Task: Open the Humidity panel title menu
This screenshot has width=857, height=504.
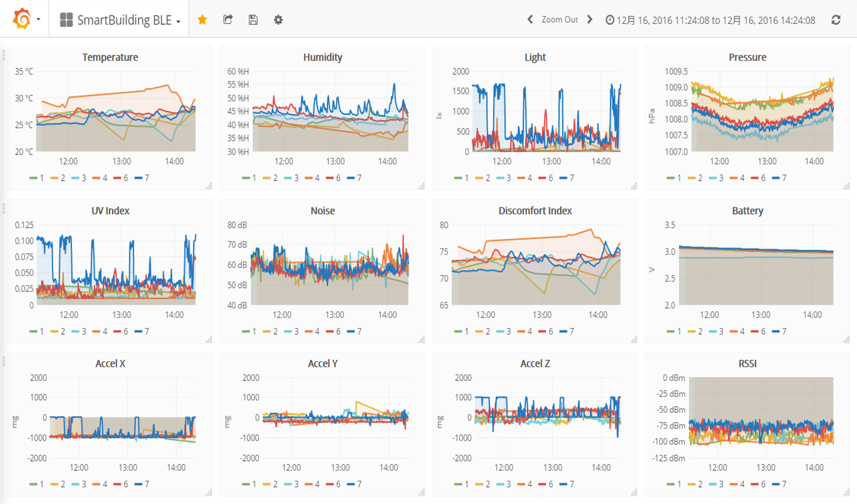Action: [323, 57]
